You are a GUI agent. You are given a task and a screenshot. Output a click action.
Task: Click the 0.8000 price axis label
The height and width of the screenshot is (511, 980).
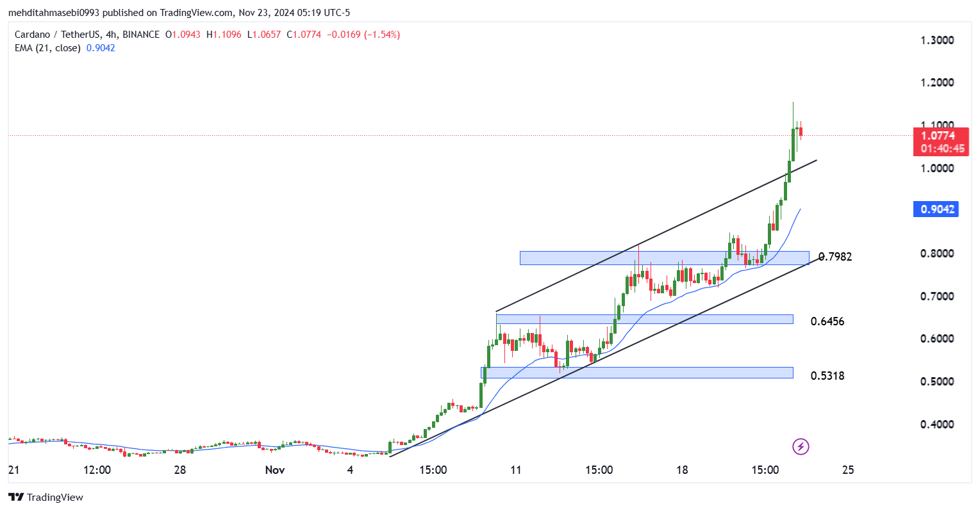tap(937, 254)
